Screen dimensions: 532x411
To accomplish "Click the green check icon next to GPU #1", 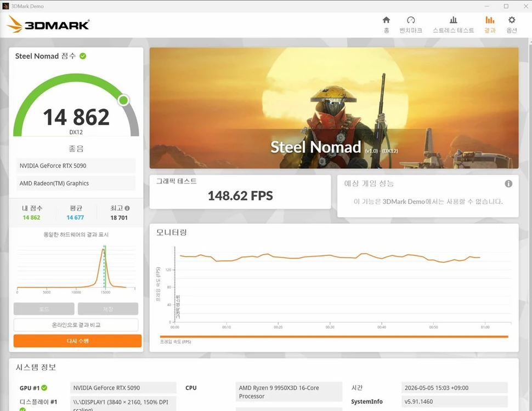I will [x=44, y=387].
